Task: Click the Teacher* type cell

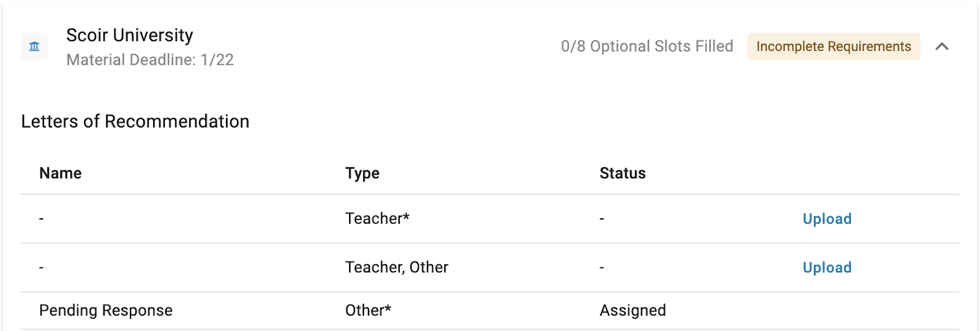Action: [377, 219]
